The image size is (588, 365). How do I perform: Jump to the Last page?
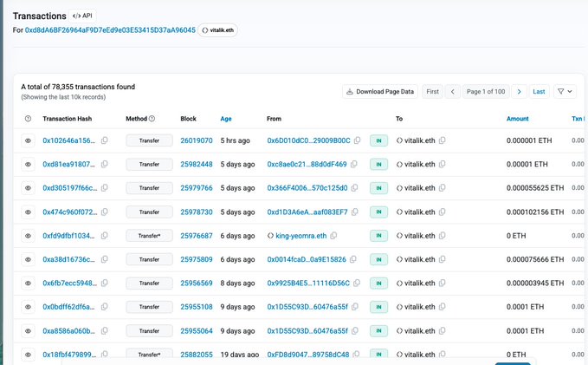pos(539,92)
